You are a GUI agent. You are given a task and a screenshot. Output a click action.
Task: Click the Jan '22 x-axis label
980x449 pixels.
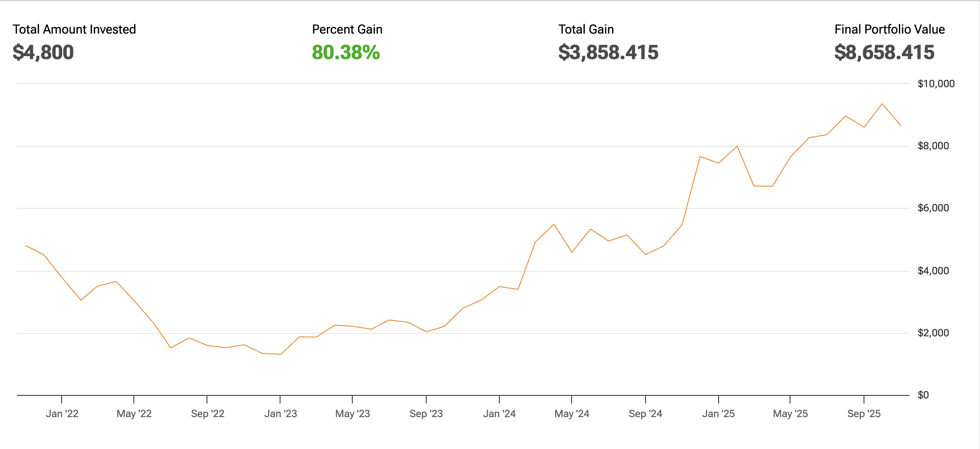pos(62,414)
